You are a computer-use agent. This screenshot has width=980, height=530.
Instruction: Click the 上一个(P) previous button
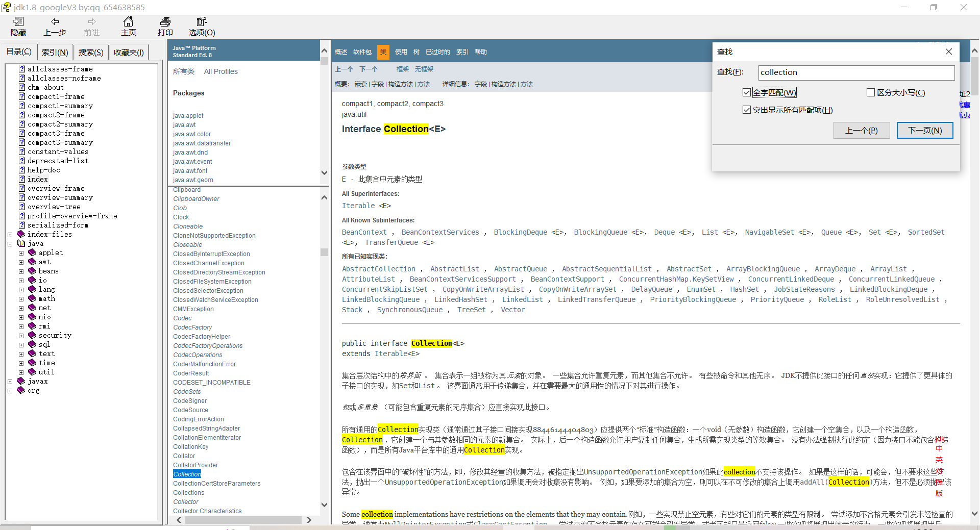[x=862, y=131]
